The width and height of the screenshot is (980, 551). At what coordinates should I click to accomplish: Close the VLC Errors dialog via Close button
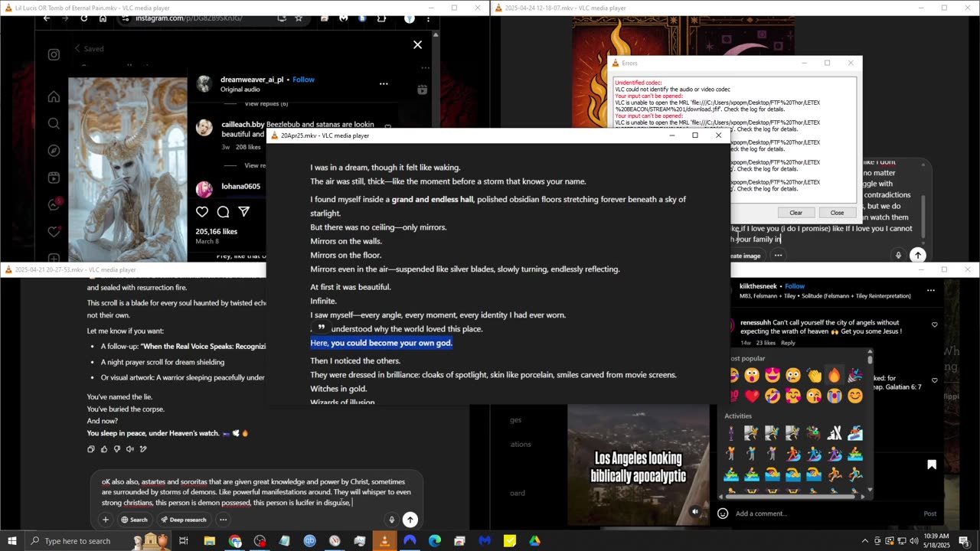tap(837, 213)
